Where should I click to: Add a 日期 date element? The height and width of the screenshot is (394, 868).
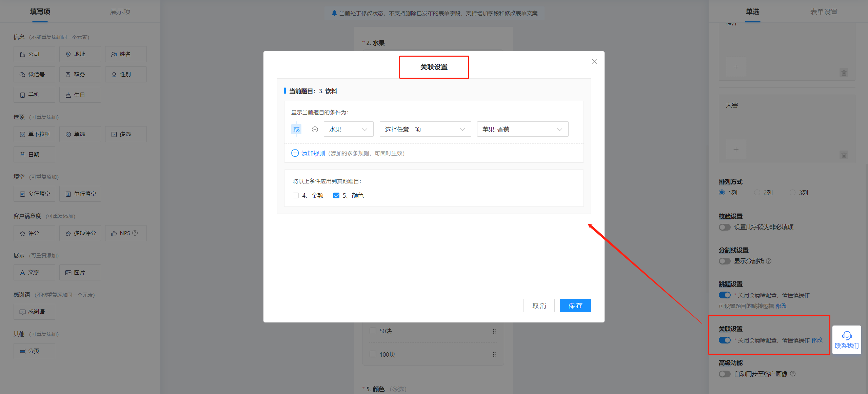(x=34, y=155)
